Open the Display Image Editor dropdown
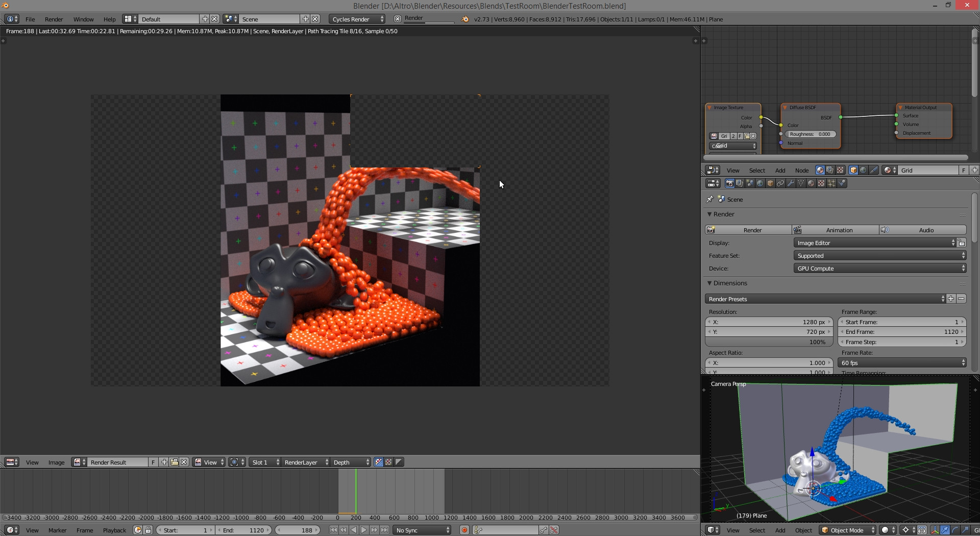980x536 pixels. (x=875, y=243)
